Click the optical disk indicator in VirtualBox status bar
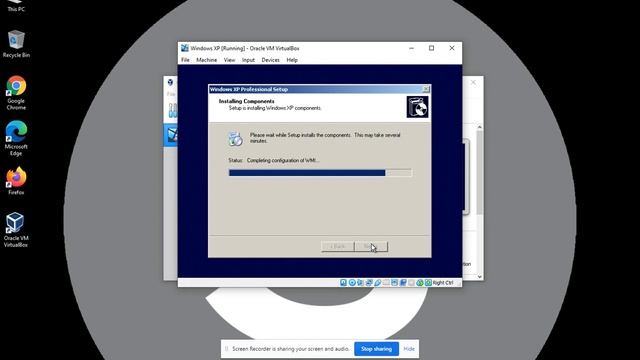Image resolution: width=640 pixels, height=360 pixels. point(352,282)
